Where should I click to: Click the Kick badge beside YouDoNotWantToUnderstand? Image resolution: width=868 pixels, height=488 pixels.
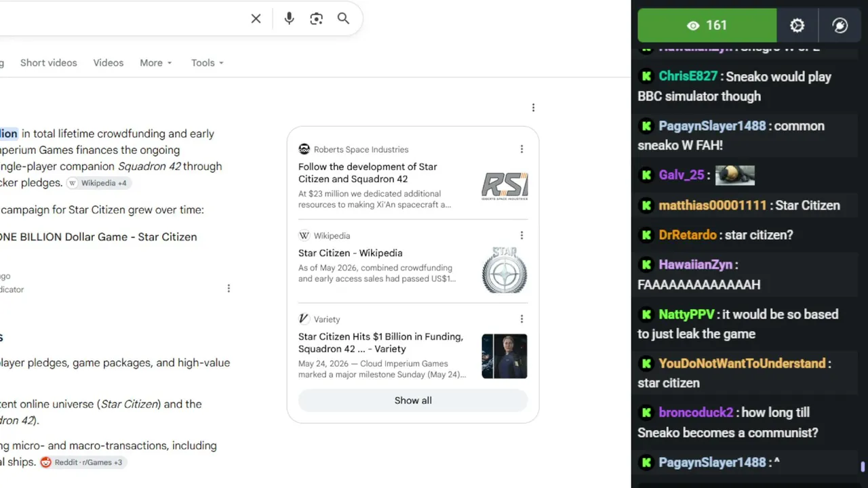pyautogui.click(x=646, y=363)
